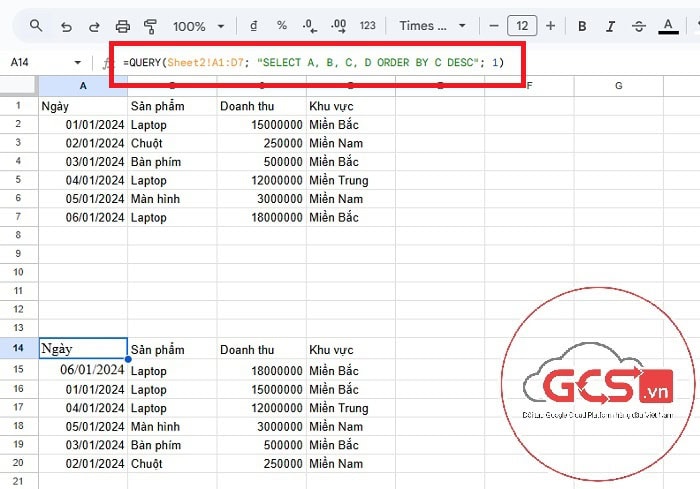Screen dimensions: 700x489
Task: Toggle strikethrough formatting
Action: click(x=638, y=26)
